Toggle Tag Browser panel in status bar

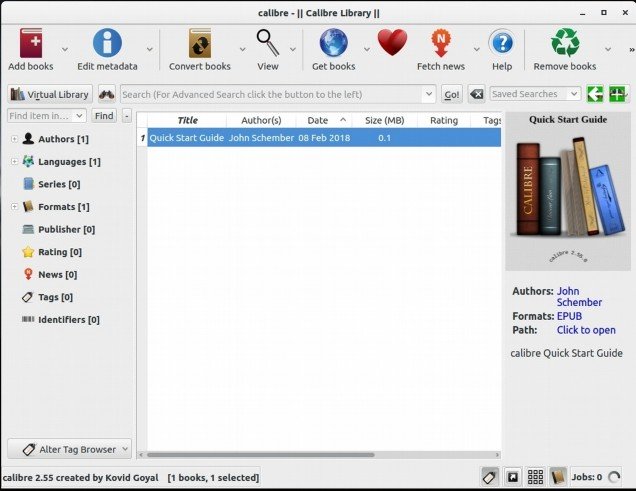[490, 477]
